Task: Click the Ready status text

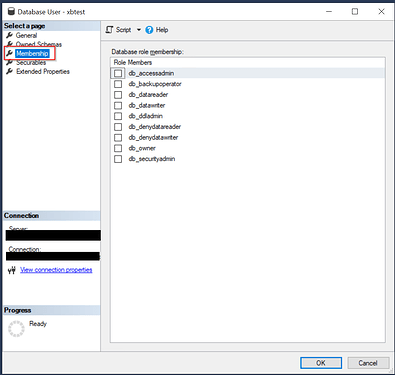Action: click(38, 324)
